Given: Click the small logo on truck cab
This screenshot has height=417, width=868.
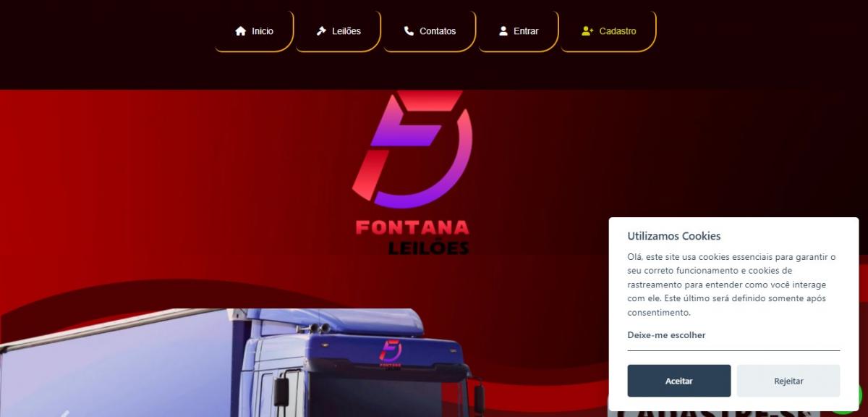Looking at the screenshot, I should (x=390, y=353).
